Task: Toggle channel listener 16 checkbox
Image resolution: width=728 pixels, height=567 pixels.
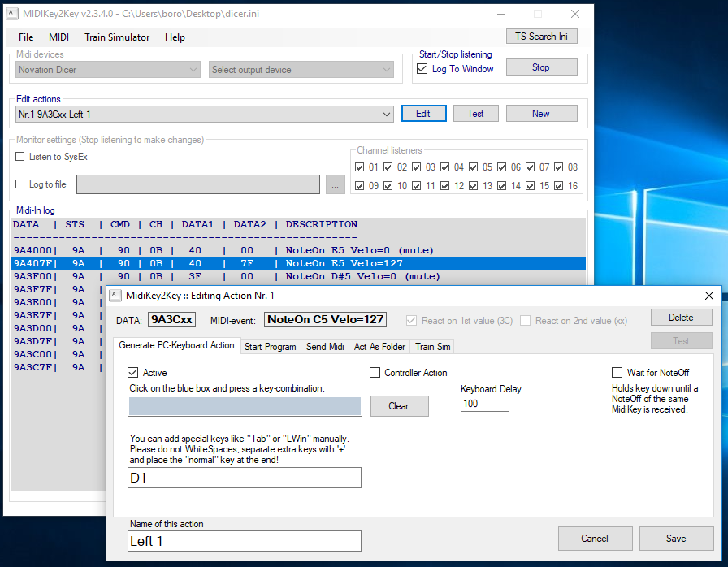Action: [558, 185]
